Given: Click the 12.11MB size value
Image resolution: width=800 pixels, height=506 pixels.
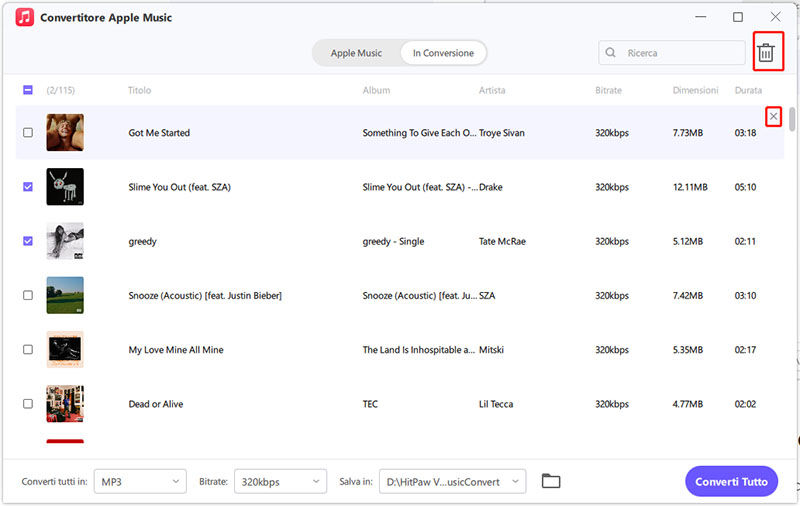Looking at the screenshot, I should pyautogui.click(x=690, y=187).
